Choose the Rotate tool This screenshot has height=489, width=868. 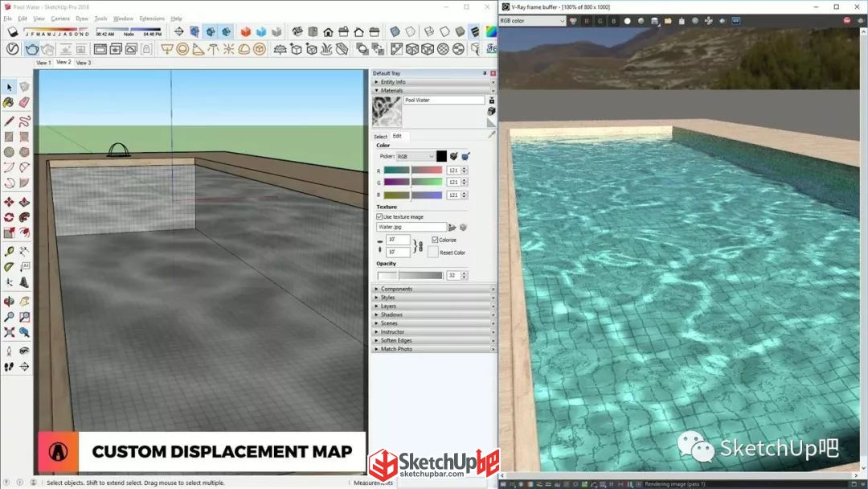[x=10, y=217]
